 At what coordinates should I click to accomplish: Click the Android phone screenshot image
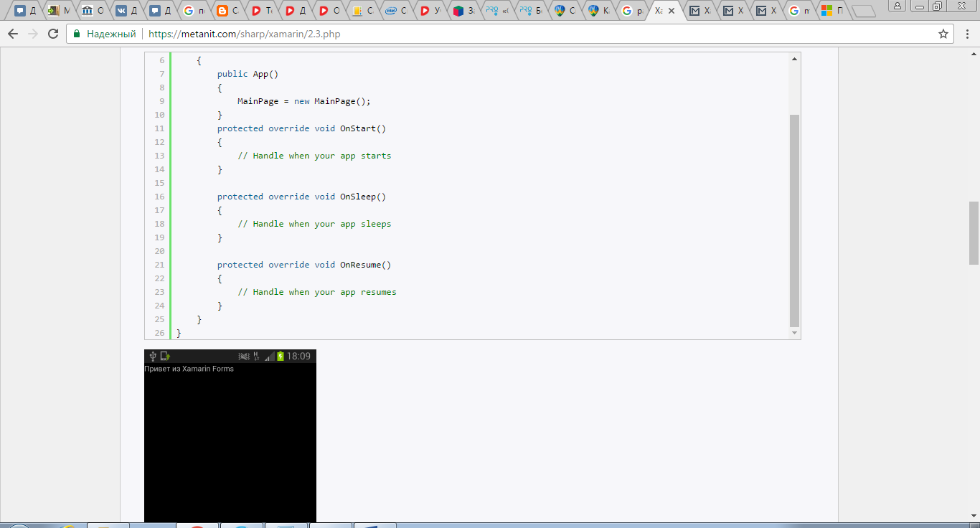[x=230, y=438]
